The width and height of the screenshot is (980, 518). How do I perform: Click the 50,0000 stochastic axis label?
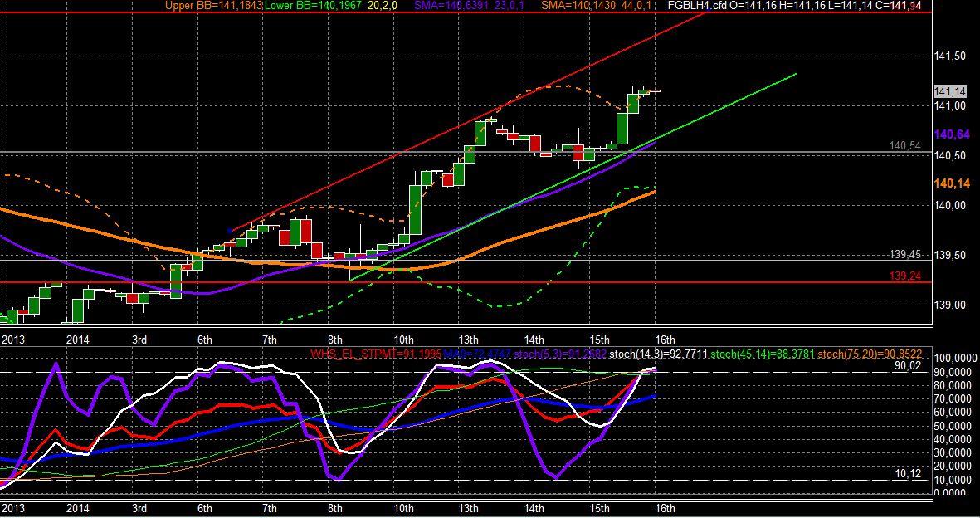click(954, 426)
